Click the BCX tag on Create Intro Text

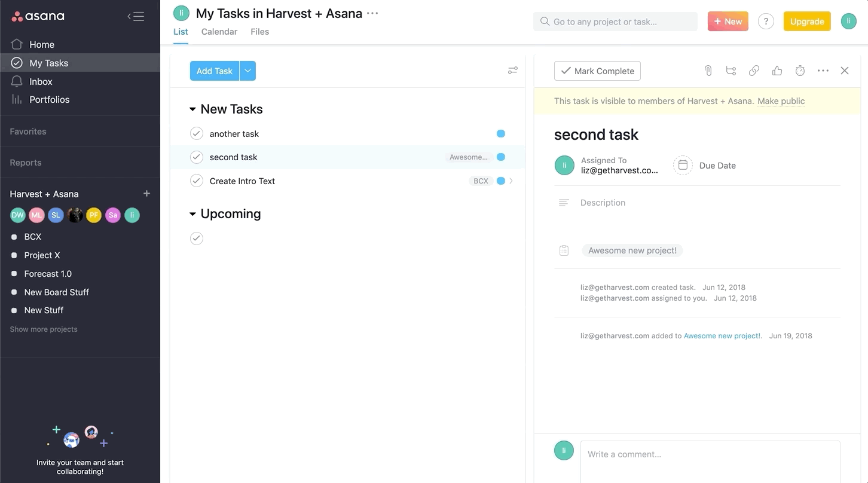coord(481,181)
